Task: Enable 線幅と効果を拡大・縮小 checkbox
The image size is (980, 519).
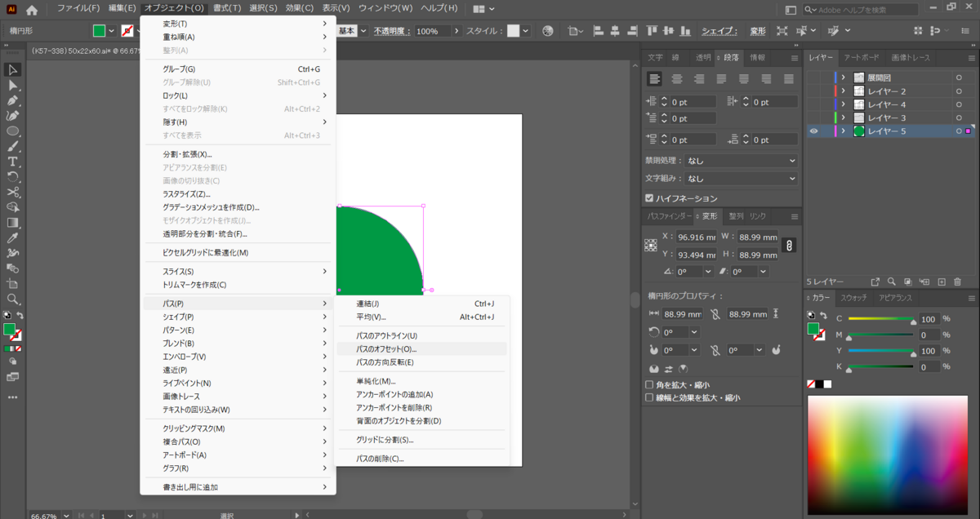Action: coord(649,398)
